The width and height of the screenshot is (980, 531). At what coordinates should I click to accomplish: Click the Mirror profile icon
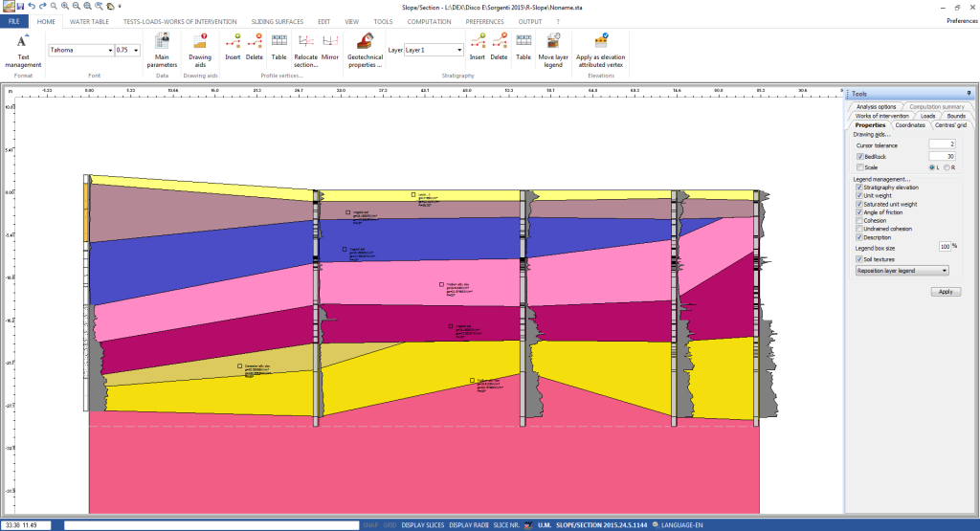(x=330, y=41)
